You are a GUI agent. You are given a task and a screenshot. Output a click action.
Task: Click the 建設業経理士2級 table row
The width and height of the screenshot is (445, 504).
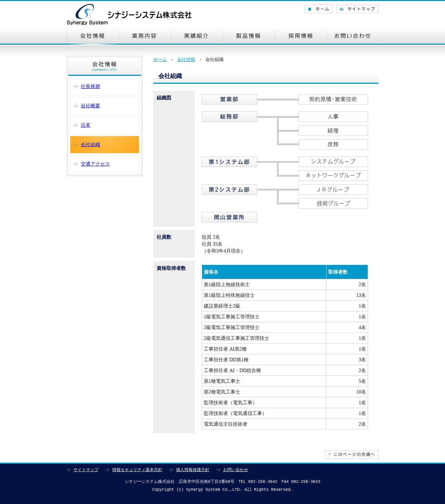285,306
